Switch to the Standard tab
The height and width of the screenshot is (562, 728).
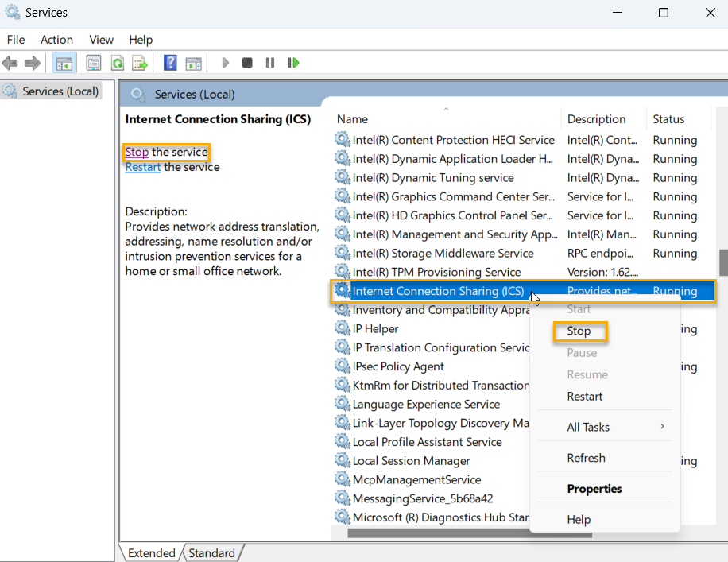coord(211,553)
